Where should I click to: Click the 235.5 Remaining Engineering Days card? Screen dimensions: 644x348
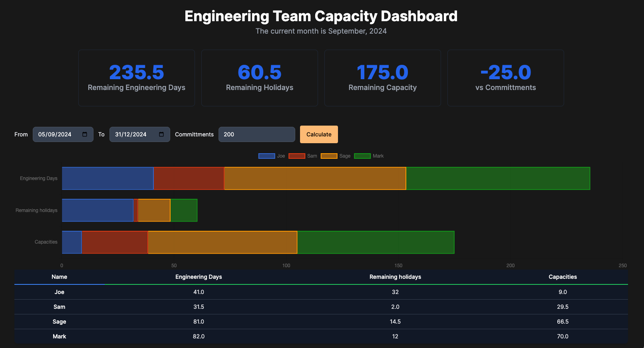pyautogui.click(x=137, y=78)
